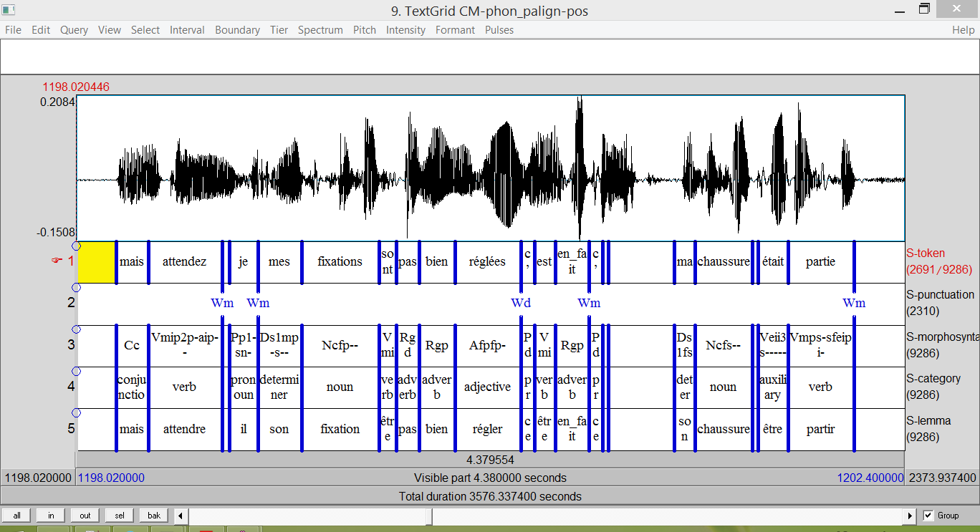Select the 'auxiliary' category interval
980x532 pixels.
click(773, 387)
